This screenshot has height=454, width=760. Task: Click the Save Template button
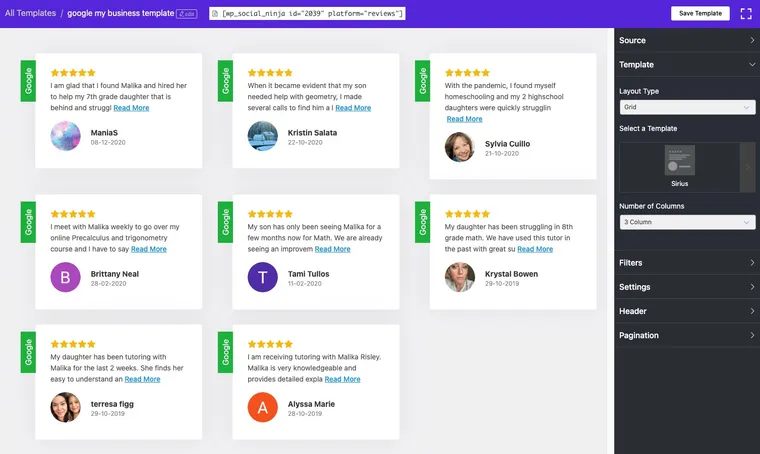(x=700, y=14)
